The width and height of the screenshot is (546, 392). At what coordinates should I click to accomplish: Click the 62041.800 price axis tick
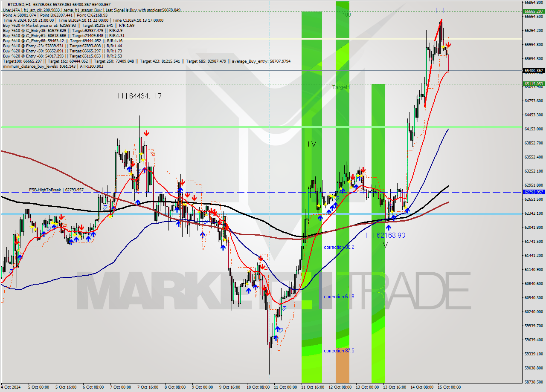pos(534,227)
